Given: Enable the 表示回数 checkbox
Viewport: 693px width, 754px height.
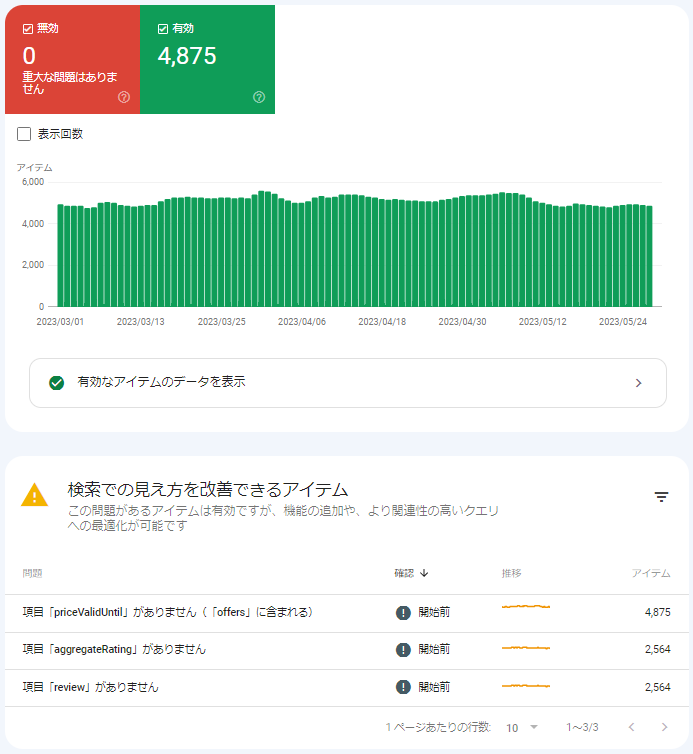Looking at the screenshot, I should [25, 134].
